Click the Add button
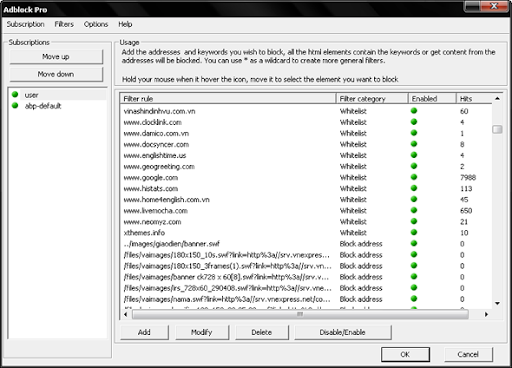The height and width of the screenshot is (368, 512). click(x=144, y=332)
